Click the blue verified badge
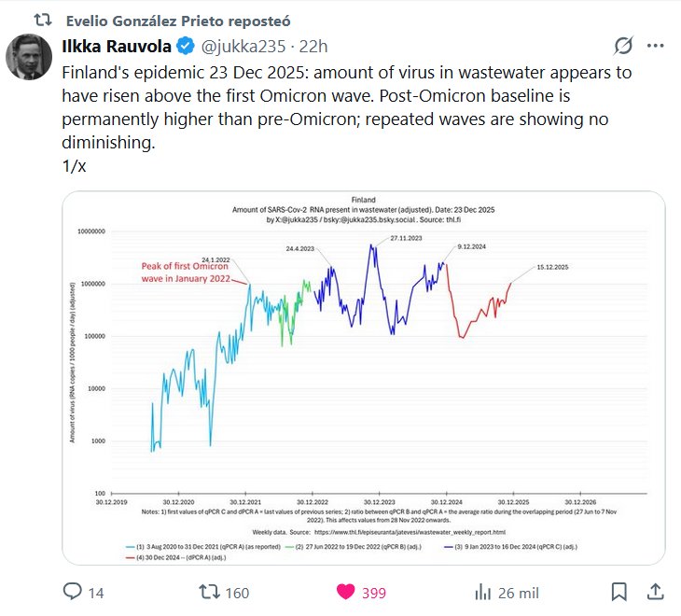This screenshot has width=681, height=616. [186, 46]
